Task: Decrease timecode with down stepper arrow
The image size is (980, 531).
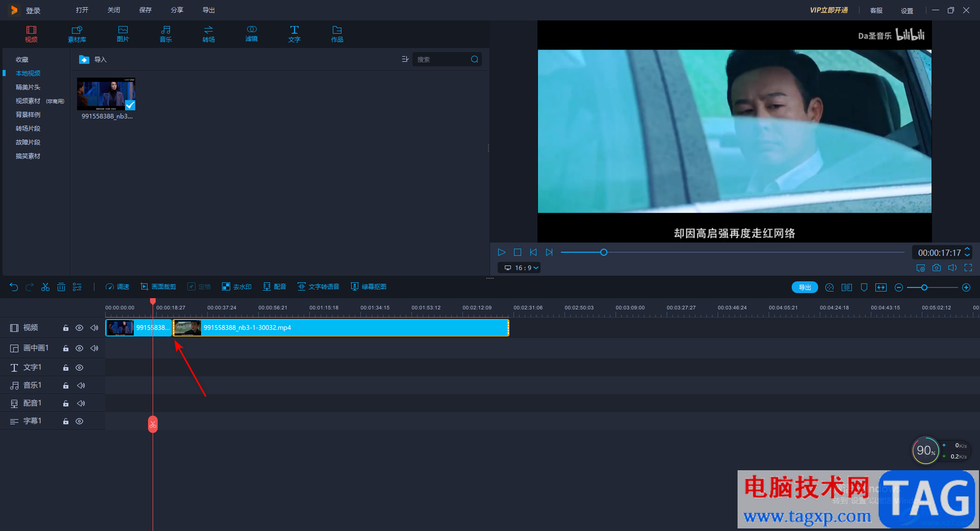Action: (967, 255)
